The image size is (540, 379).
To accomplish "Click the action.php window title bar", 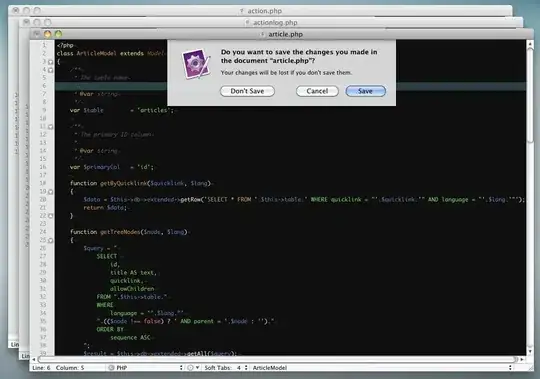I will tap(260, 11).
